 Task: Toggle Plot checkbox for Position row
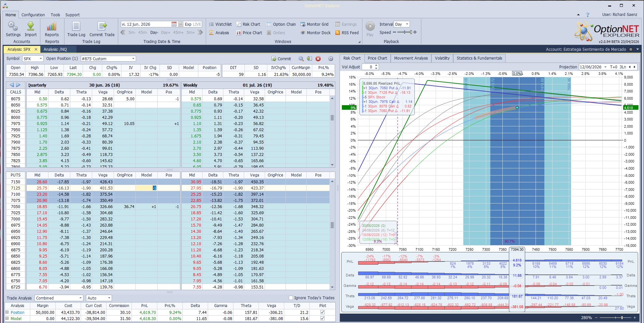[x=322, y=312]
